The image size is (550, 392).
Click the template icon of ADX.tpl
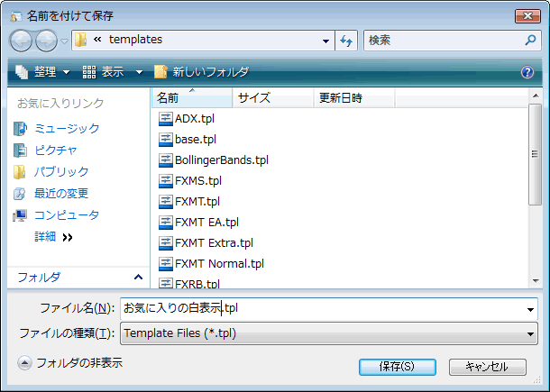[166, 119]
